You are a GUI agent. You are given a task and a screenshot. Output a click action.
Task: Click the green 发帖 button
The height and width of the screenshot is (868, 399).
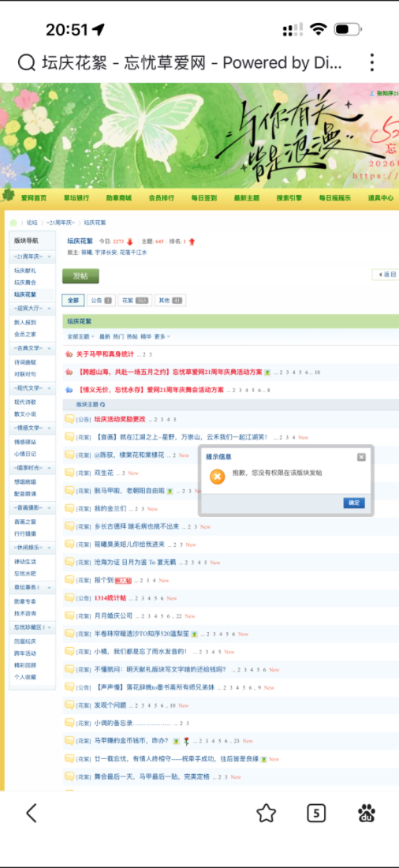point(80,276)
